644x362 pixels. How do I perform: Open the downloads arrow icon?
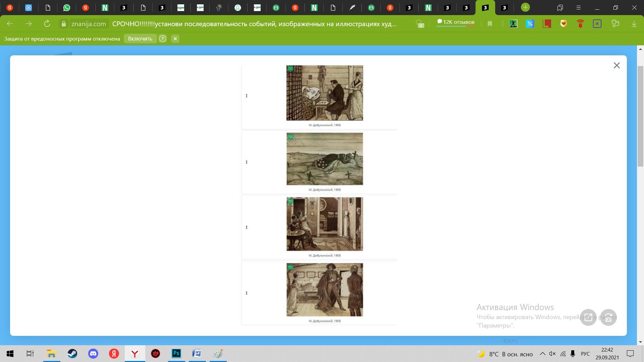click(634, 24)
